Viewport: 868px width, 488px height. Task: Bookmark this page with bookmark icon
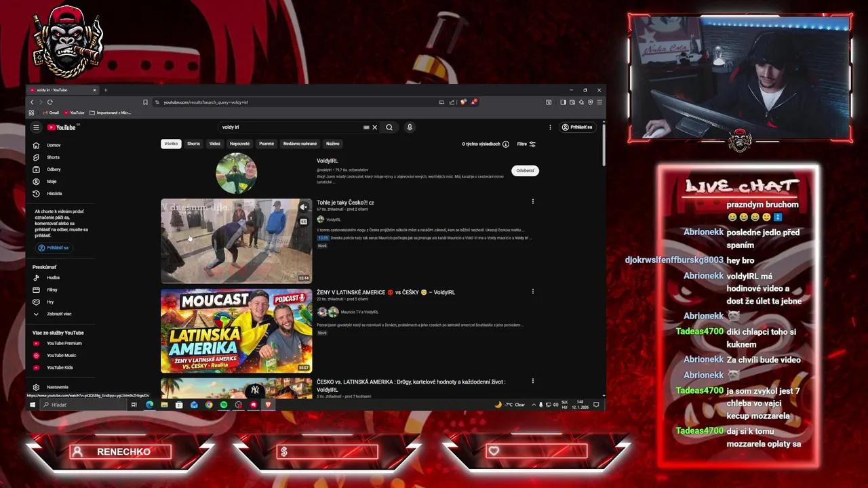tap(145, 102)
